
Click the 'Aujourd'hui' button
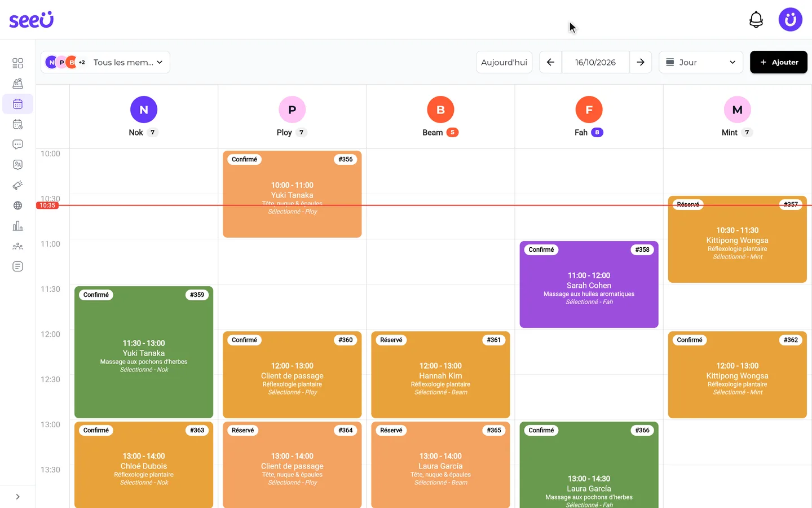pos(504,62)
